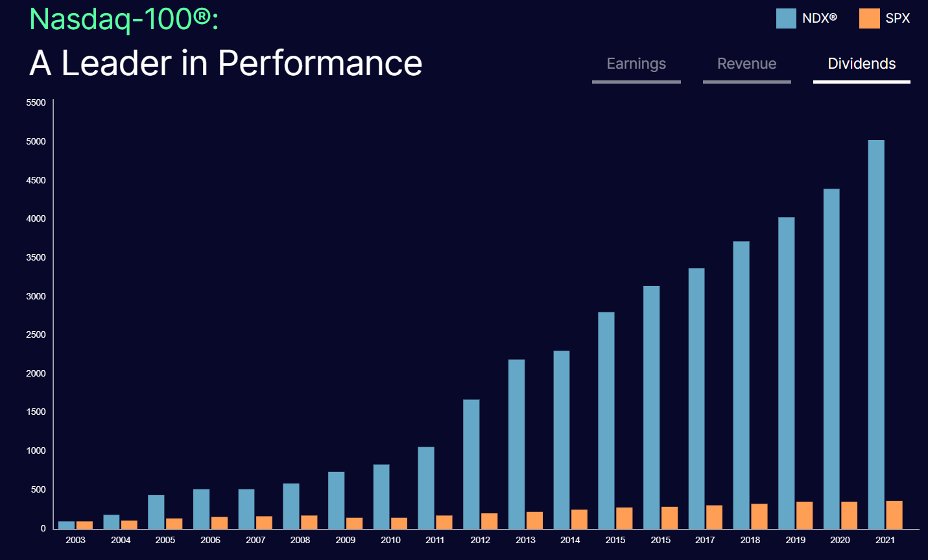Click the 3000 y-axis label
Viewport: 928px width, 560px height.
36,296
